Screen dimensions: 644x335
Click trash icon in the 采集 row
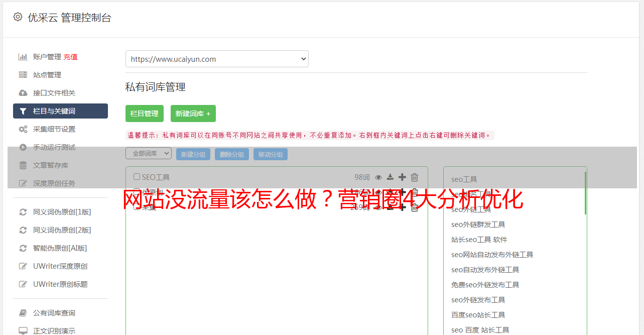(415, 207)
